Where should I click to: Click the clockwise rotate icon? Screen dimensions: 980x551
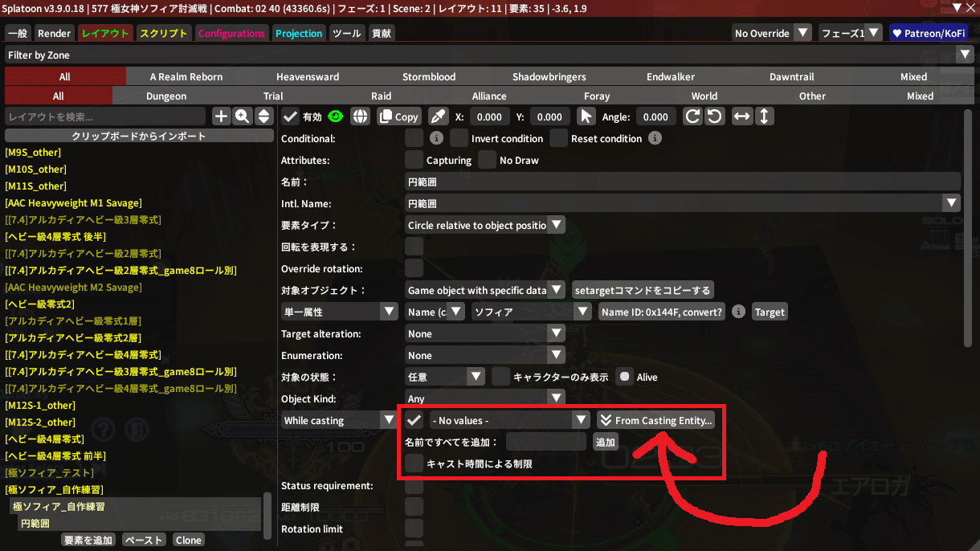692,116
